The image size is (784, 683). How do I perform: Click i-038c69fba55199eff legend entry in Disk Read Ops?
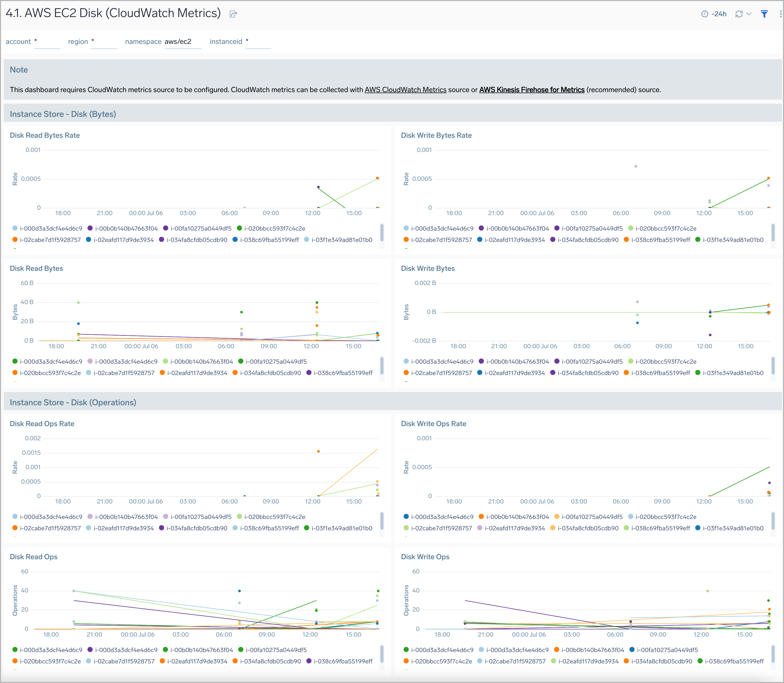tap(339, 661)
